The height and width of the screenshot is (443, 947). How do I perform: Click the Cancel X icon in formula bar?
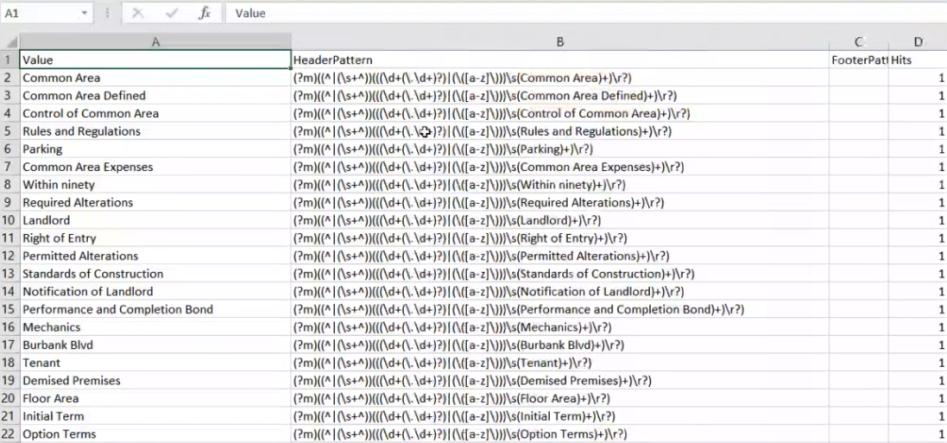136,15
